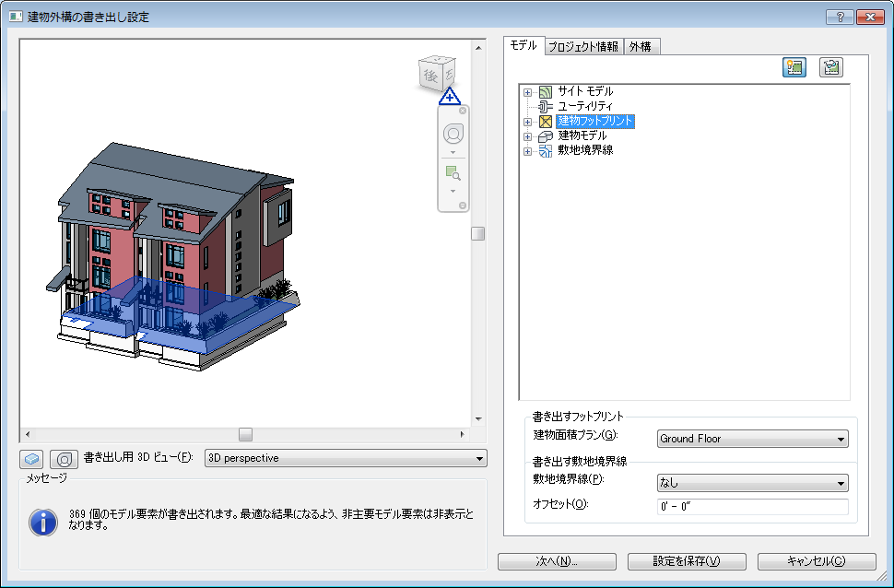The height and width of the screenshot is (588, 894).
Task: Switch to the モデル tab
Action: pos(523,46)
